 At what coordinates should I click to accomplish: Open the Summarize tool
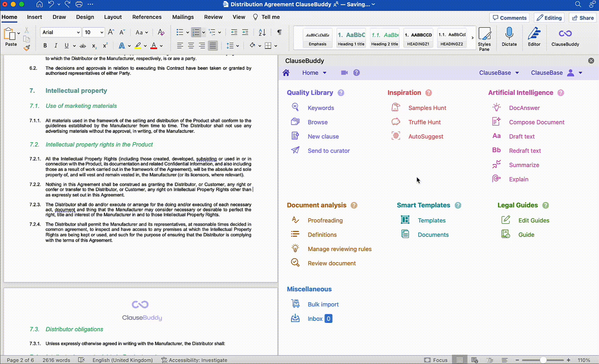(x=524, y=165)
